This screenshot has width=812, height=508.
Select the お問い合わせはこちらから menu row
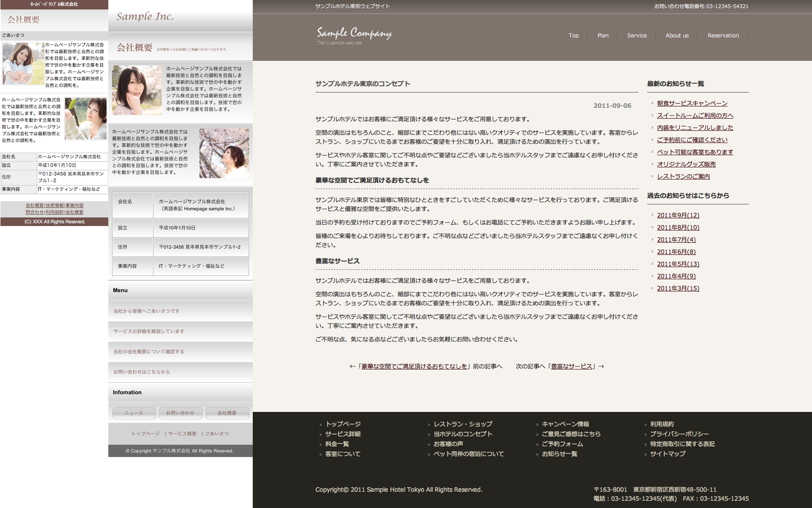tap(142, 372)
